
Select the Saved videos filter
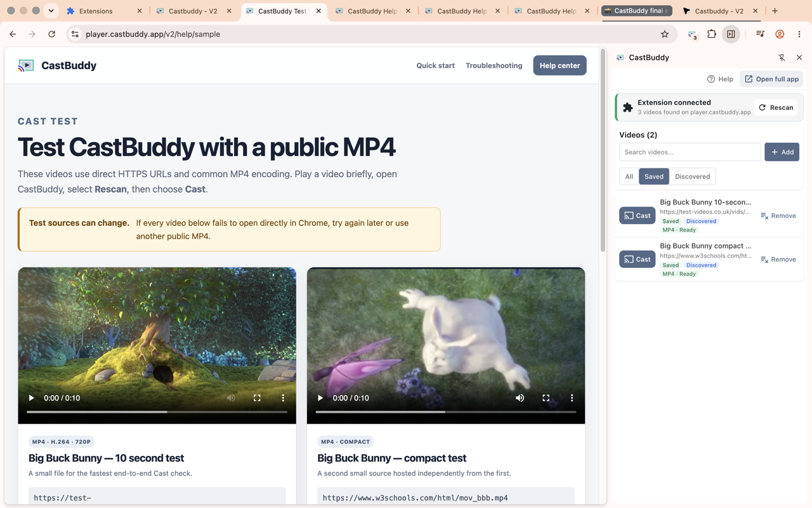tap(654, 177)
